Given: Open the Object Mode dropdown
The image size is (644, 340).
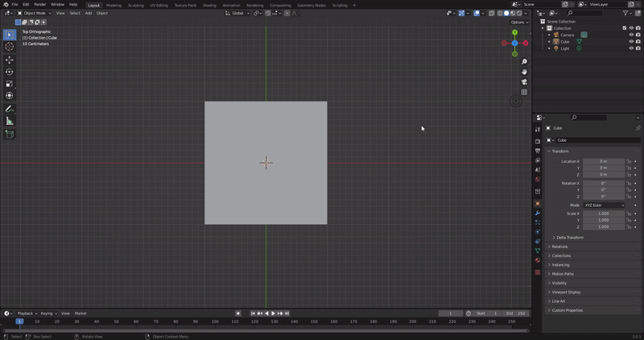Looking at the screenshot, I should pos(35,13).
